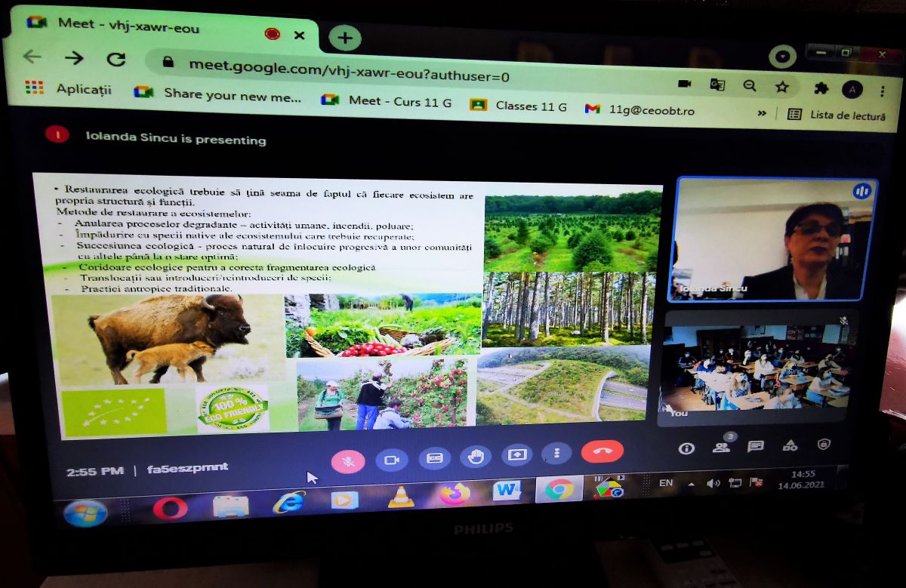Screen dimensions: 906x588
Task: Click the address bar with meet.google.com URL
Action: tap(347, 73)
